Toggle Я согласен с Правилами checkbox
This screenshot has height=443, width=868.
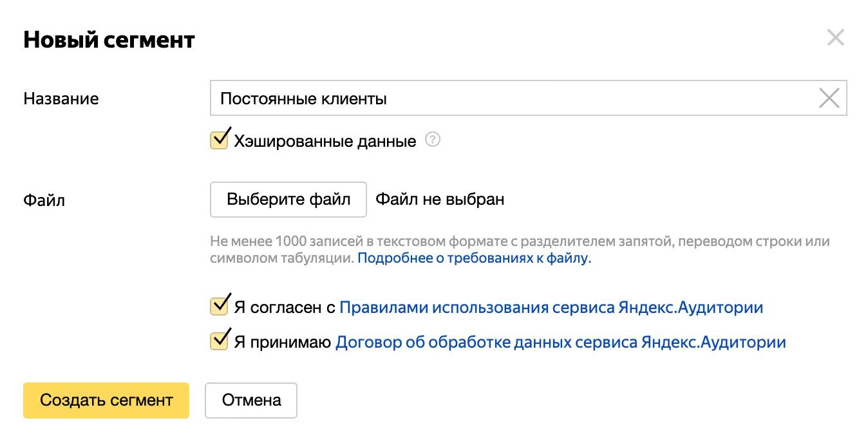(x=219, y=307)
